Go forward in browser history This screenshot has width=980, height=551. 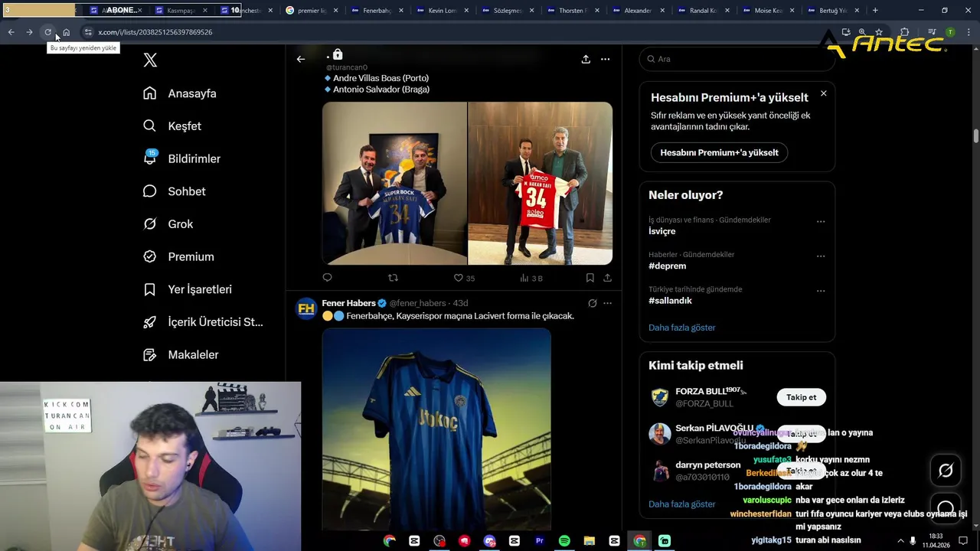tap(29, 32)
